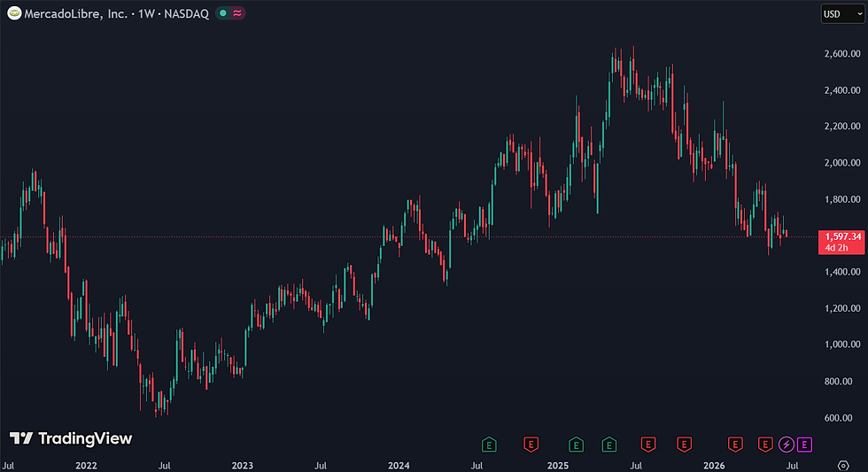Click the 2,600.00 price axis label
The image size is (868, 472).
(842, 54)
